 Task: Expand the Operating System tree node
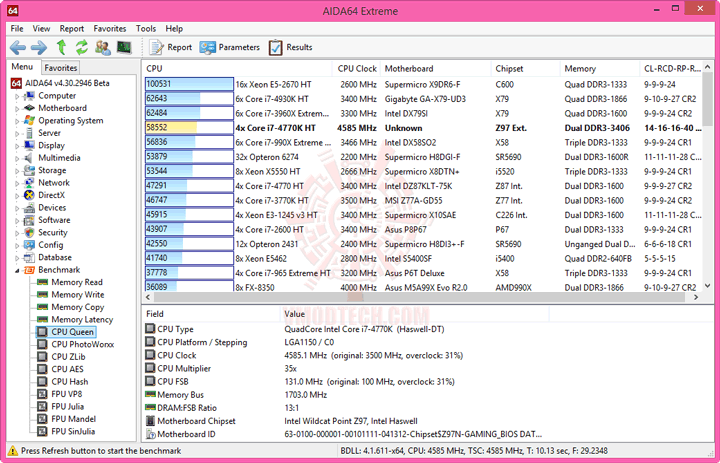point(17,121)
